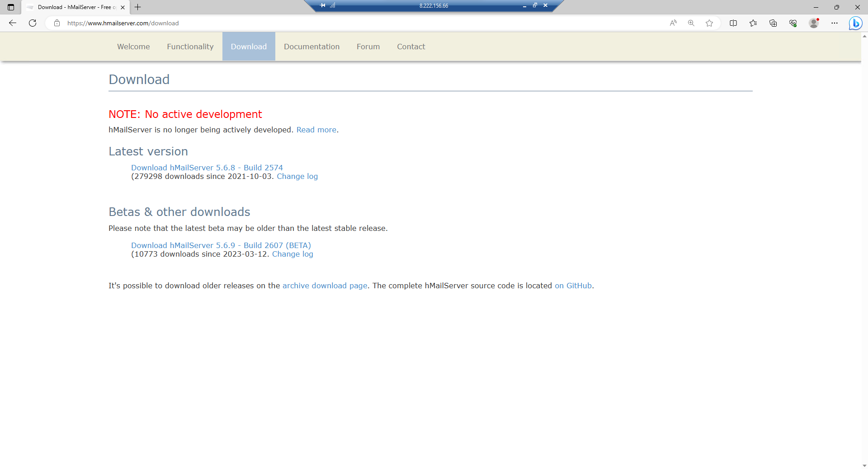The image size is (868, 469).
Task: Click the scrollbar up arrow
Action: [864, 36]
